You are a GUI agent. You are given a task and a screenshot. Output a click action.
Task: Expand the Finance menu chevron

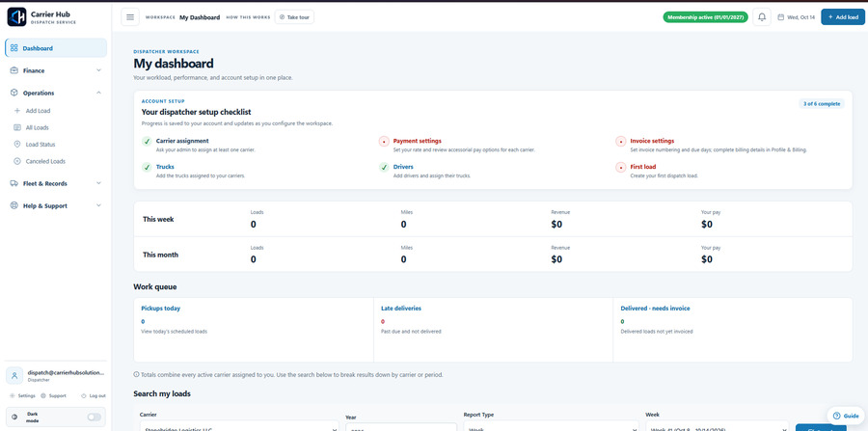click(98, 70)
